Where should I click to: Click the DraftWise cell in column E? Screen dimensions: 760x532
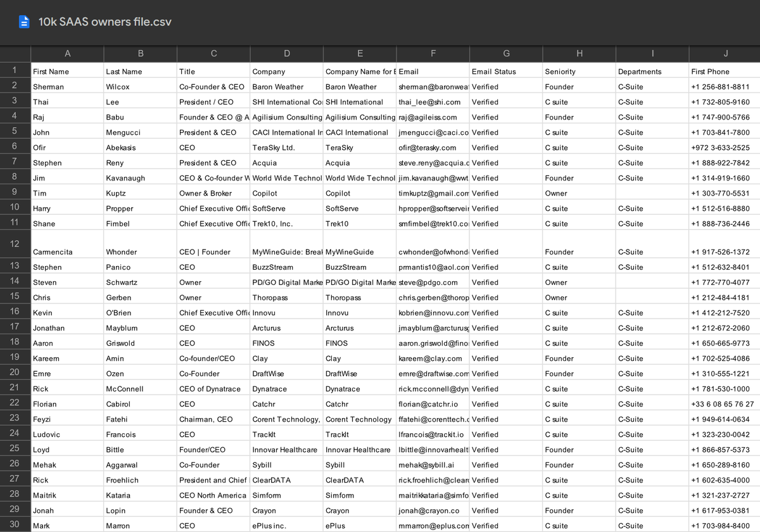tap(360, 373)
